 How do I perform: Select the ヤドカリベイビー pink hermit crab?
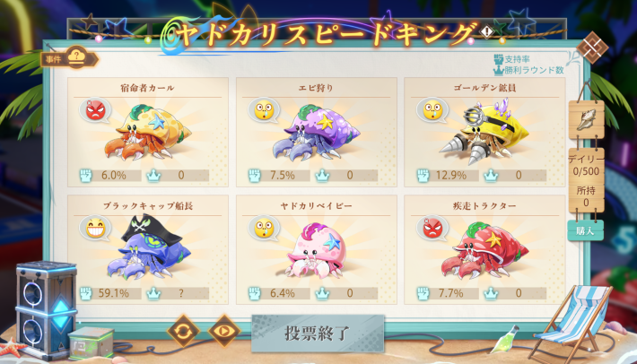tap(316, 249)
